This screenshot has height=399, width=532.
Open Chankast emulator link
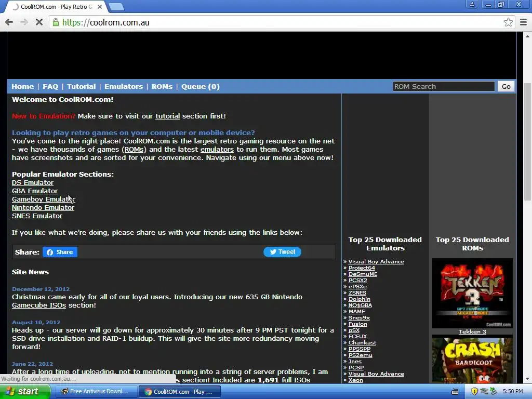362,343
